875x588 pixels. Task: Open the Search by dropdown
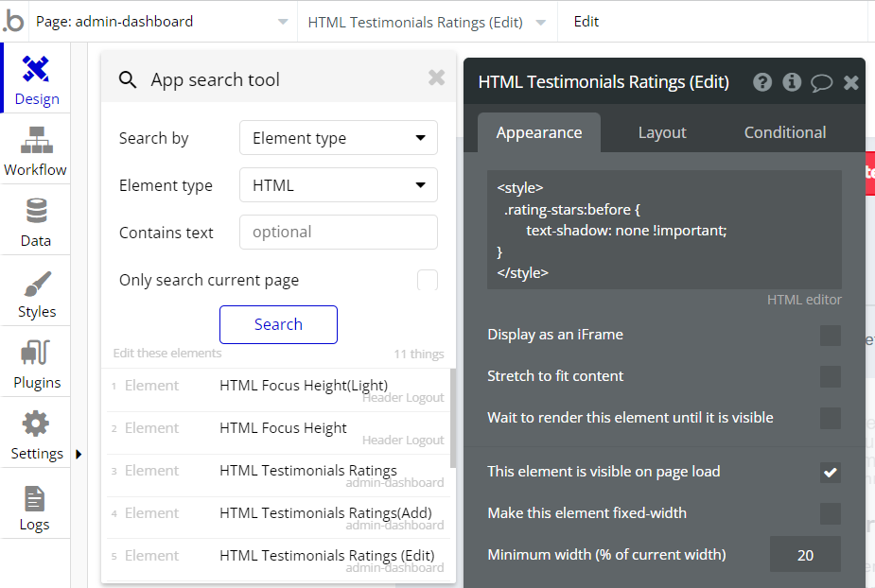[338, 138]
